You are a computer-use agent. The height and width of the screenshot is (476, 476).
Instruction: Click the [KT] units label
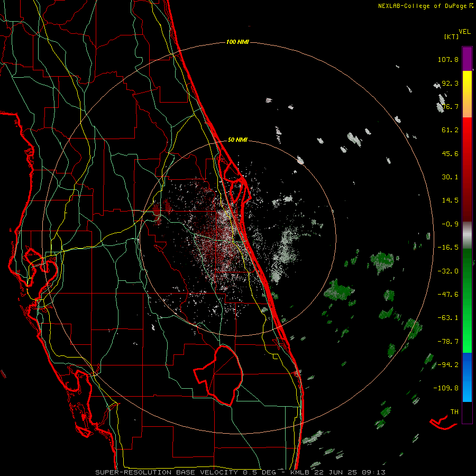click(452, 36)
